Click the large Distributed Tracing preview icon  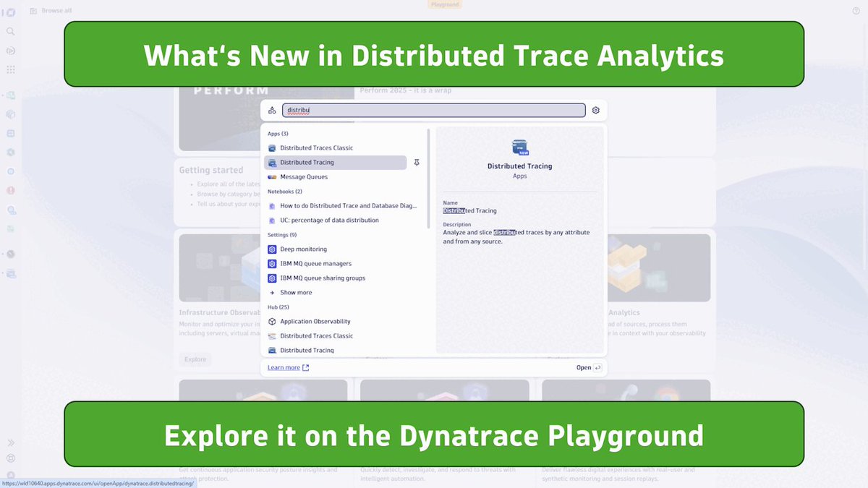point(520,147)
